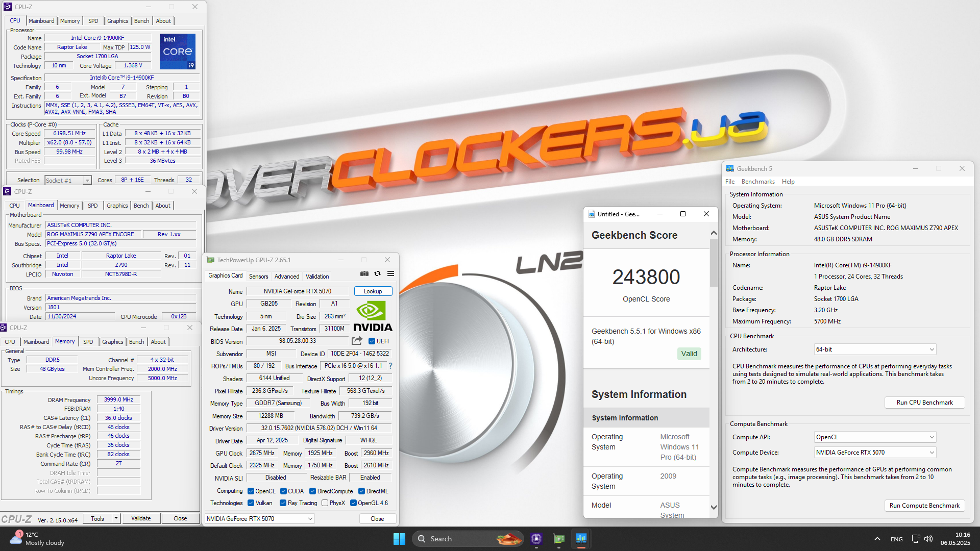Click the Geekbench taskbar icon
980x551 pixels.
(581, 539)
